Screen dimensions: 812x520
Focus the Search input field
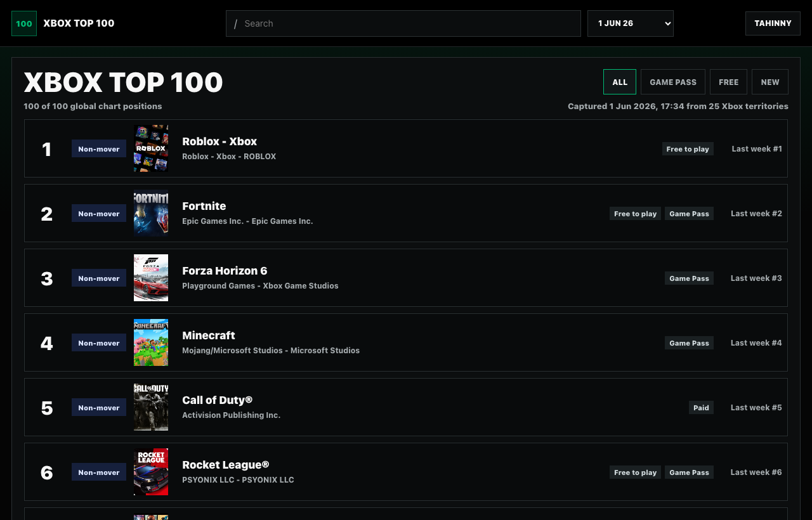pyautogui.click(x=403, y=23)
